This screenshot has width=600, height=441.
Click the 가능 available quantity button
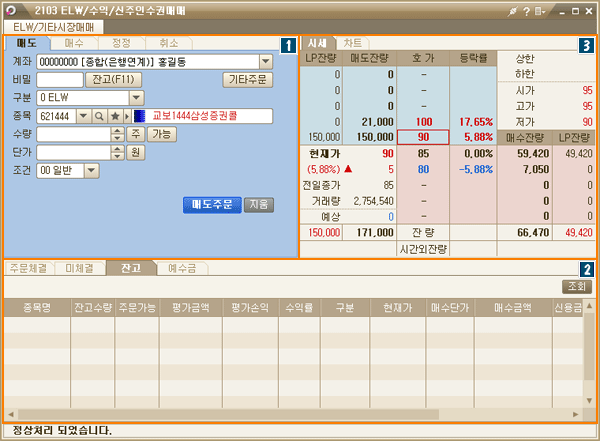coord(162,134)
